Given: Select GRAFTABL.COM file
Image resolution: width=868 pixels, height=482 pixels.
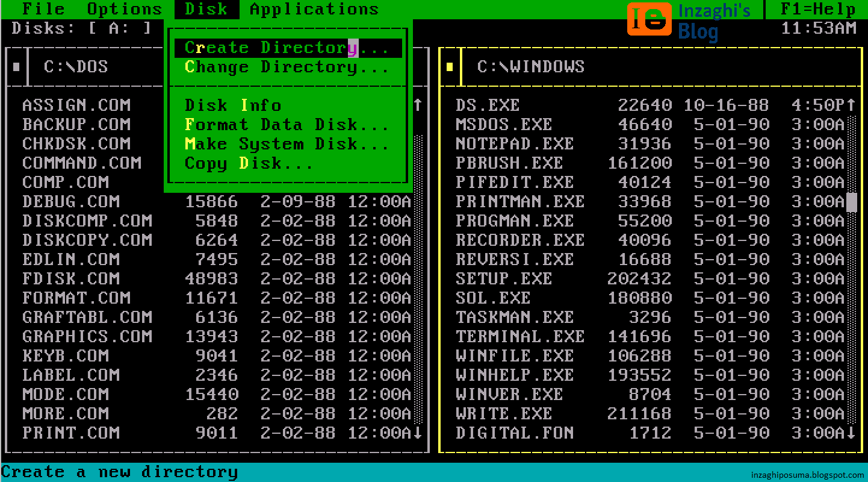Looking at the screenshot, I should 217,317.
